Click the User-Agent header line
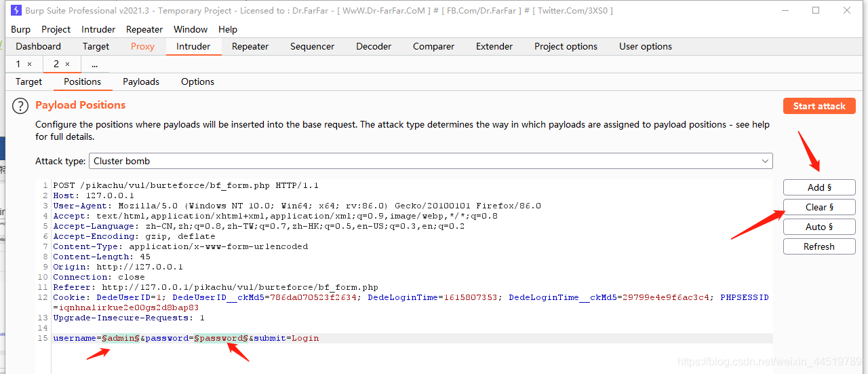This screenshot has height=374, width=868. (x=297, y=206)
